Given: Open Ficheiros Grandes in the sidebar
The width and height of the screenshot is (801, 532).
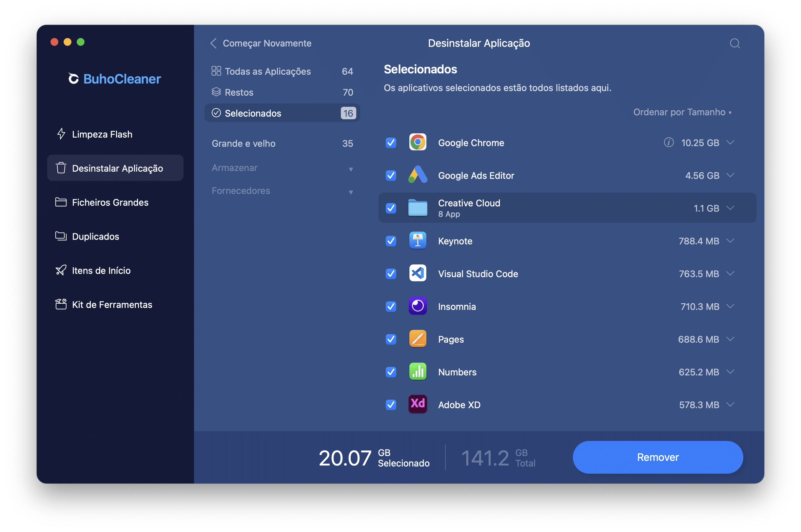Looking at the screenshot, I should click(115, 202).
